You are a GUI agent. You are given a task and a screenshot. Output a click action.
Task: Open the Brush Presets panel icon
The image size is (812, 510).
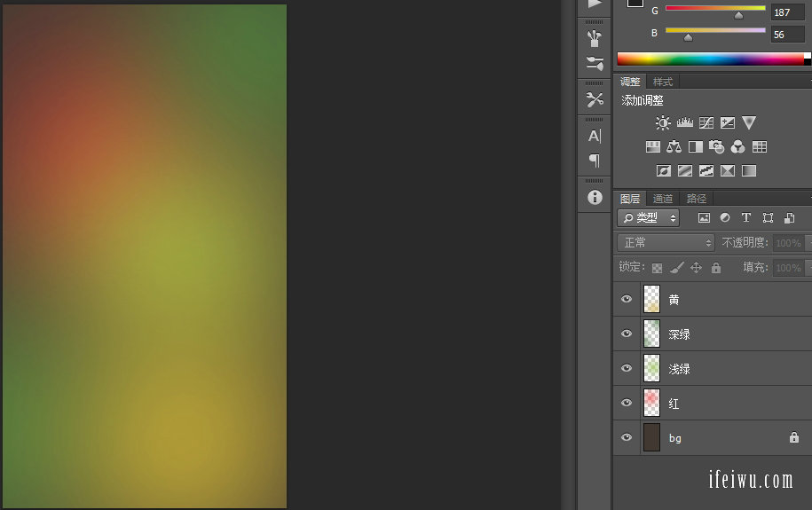click(x=595, y=38)
